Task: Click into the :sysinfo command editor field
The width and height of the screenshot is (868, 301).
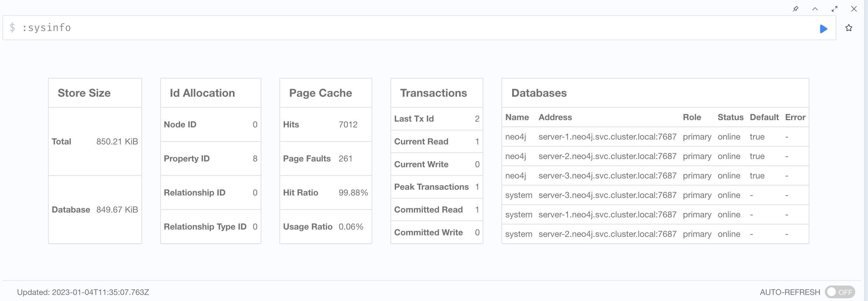Action: point(404,28)
